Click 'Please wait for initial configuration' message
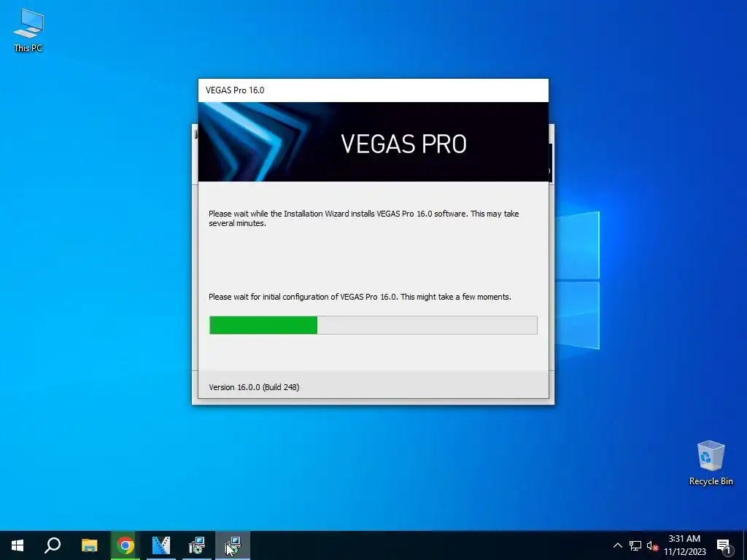This screenshot has height=560, width=747. [360, 297]
